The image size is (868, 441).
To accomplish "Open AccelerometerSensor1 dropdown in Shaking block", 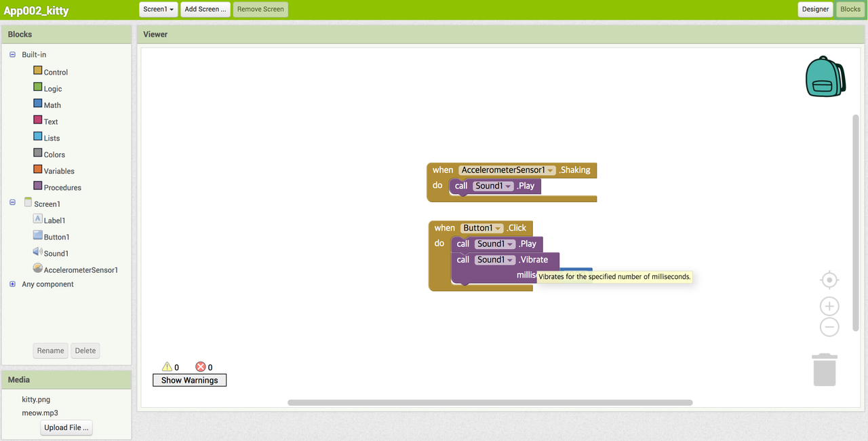I will (x=507, y=170).
